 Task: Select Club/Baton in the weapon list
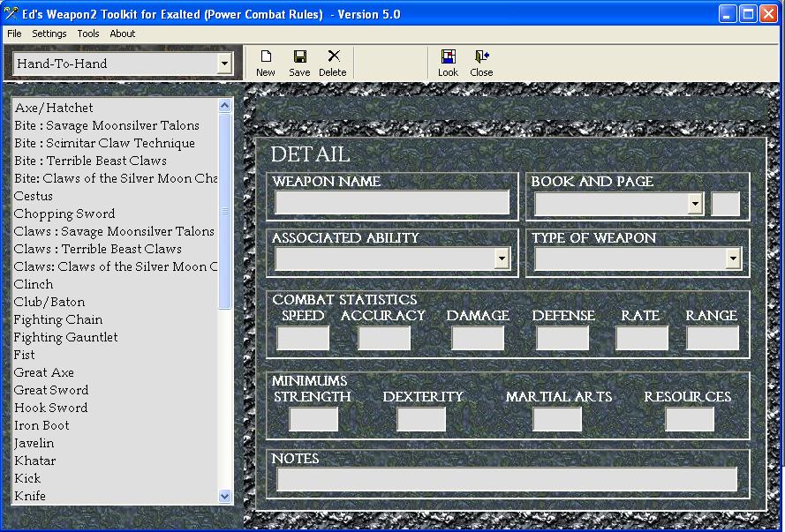pos(49,302)
